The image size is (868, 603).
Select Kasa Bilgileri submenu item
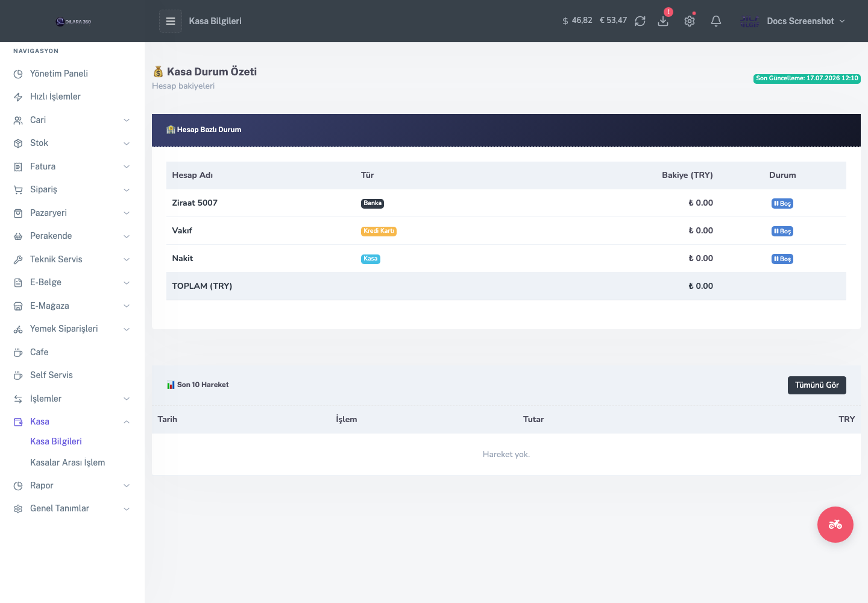coord(56,441)
